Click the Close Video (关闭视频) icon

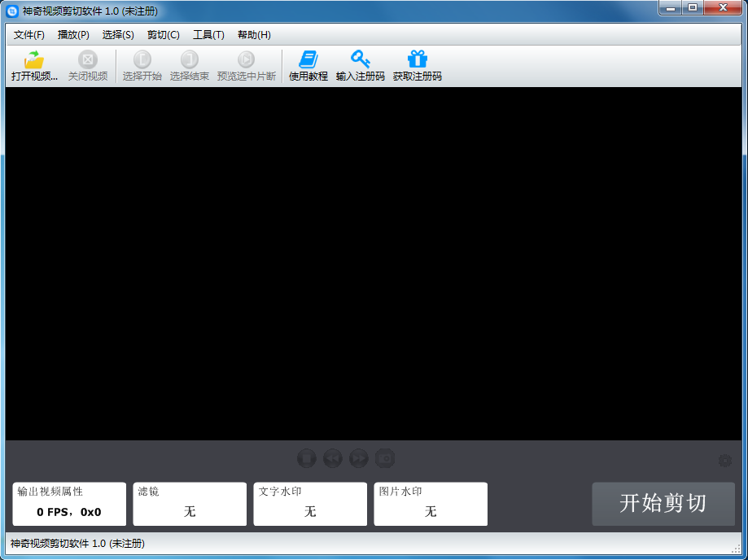click(x=88, y=59)
